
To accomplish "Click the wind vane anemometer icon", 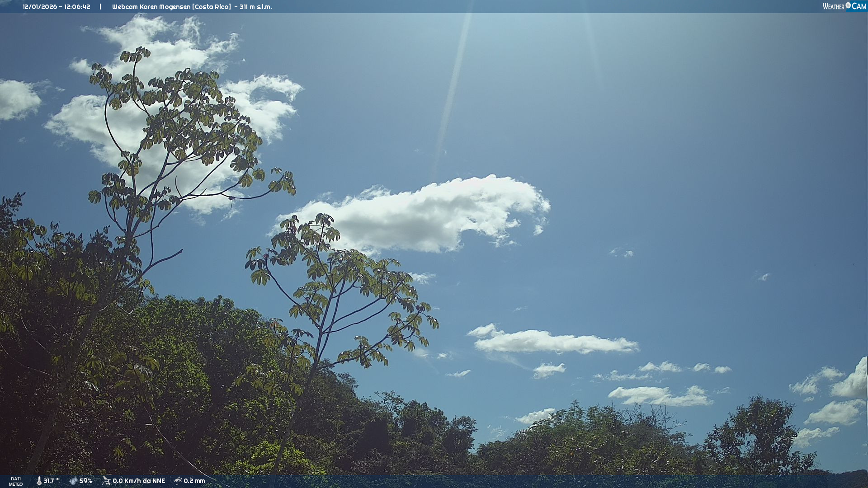I will coord(106,481).
